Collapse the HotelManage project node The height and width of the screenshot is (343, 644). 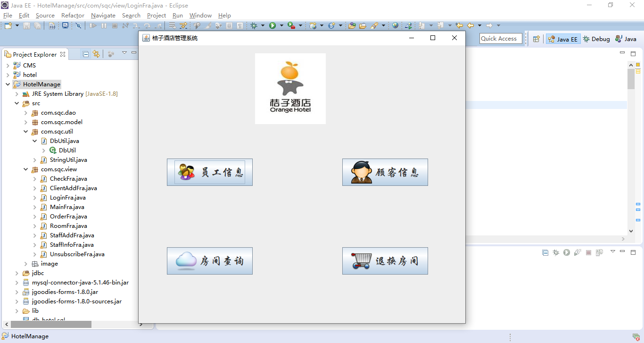tap(8, 84)
